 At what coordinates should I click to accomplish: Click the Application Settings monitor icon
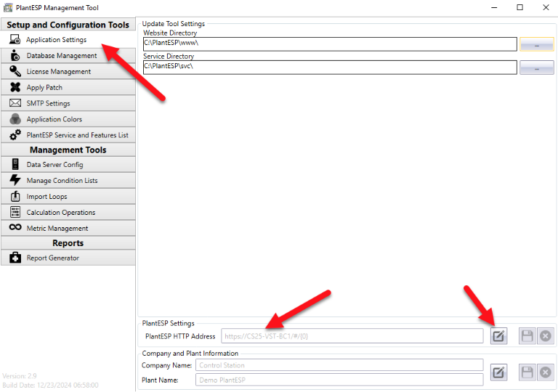15,39
